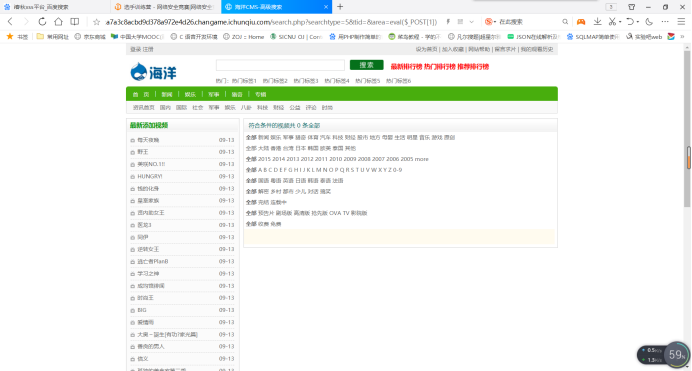Open the last red ranking link

click(473, 67)
